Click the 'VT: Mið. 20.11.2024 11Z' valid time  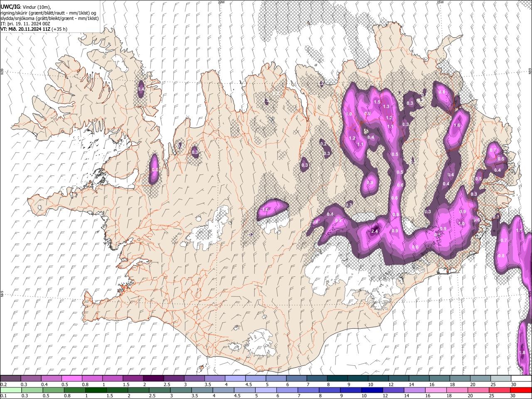(26, 29)
